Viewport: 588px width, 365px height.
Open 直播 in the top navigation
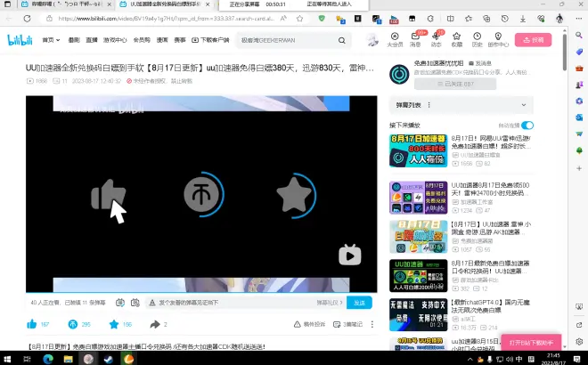coord(93,40)
